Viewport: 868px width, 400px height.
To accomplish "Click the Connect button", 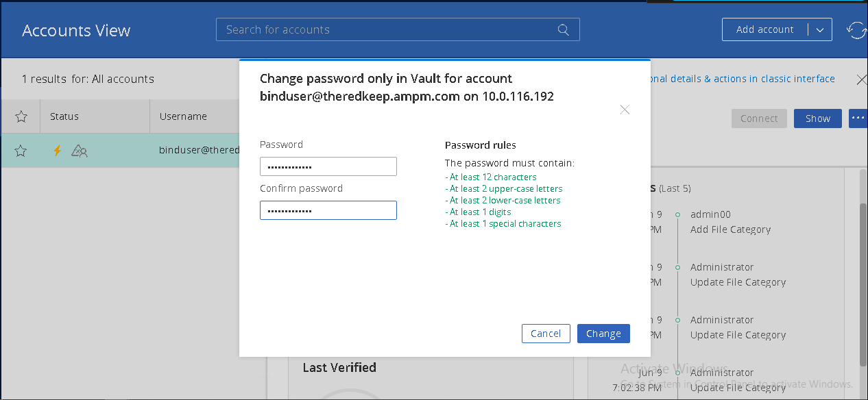I will pos(759,118).
